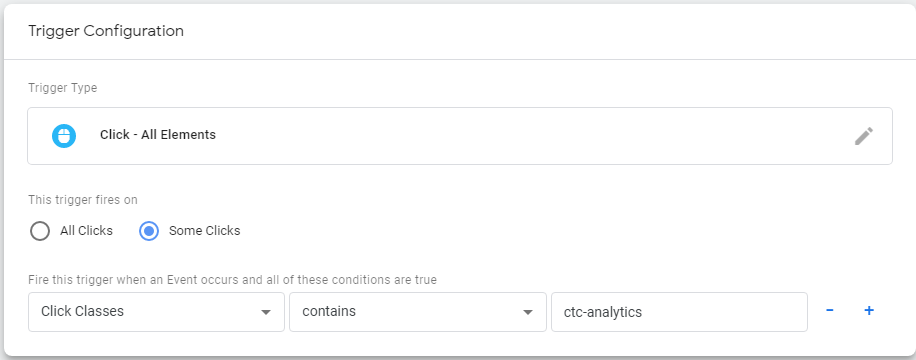
Task: Click the "All Clicks" text label
Action: tap(86, 231)
